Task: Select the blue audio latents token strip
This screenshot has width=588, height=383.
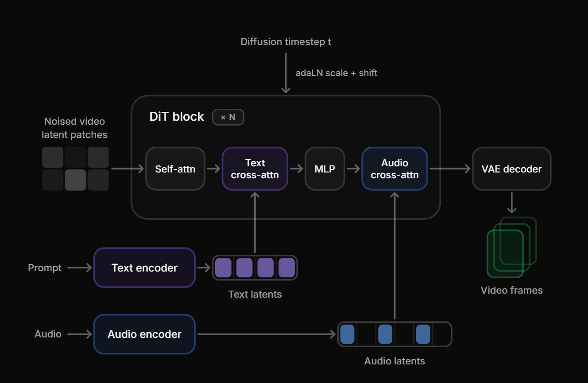Action: pos(395,334)
